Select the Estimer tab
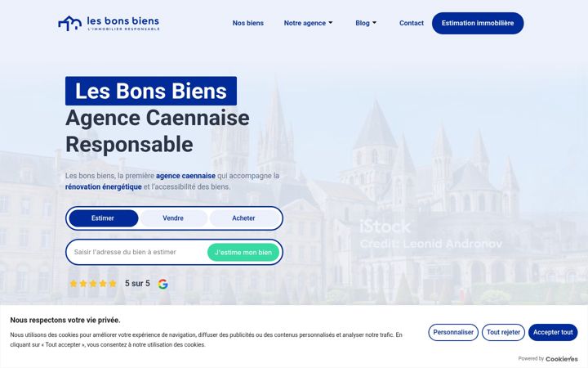This screenshot has height=368, width=588. [104, 218]
